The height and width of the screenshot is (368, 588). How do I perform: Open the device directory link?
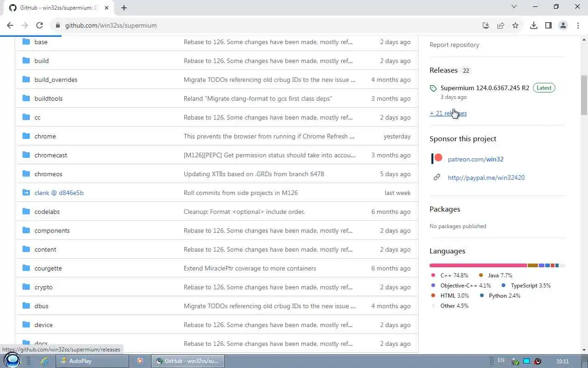coord(43,325)
